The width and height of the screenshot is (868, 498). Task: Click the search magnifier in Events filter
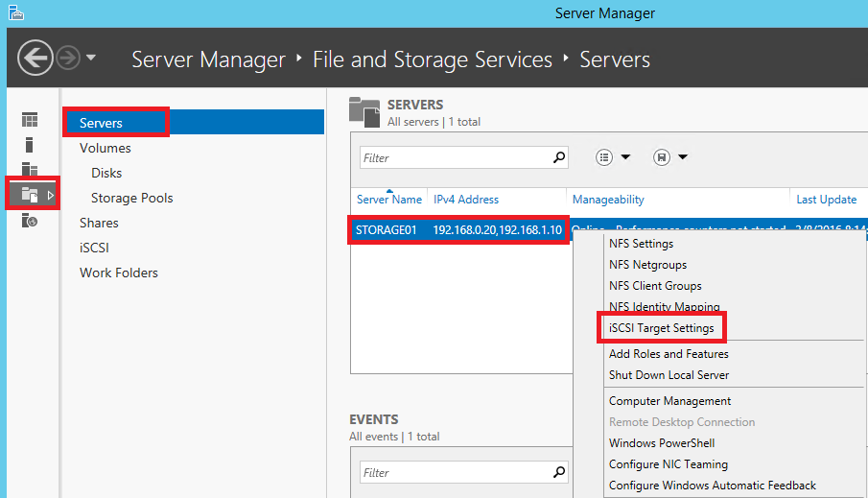[559, 472]
